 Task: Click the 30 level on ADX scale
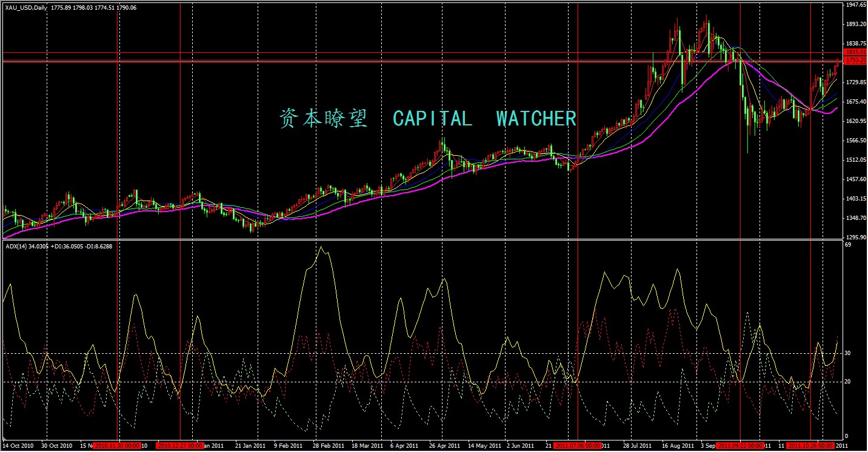pos(849,353)
